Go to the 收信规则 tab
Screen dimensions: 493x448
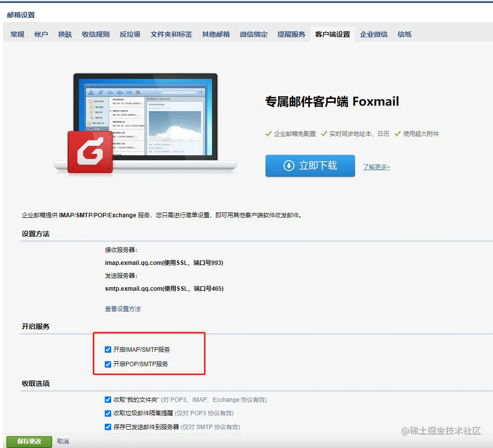(96, 34)
